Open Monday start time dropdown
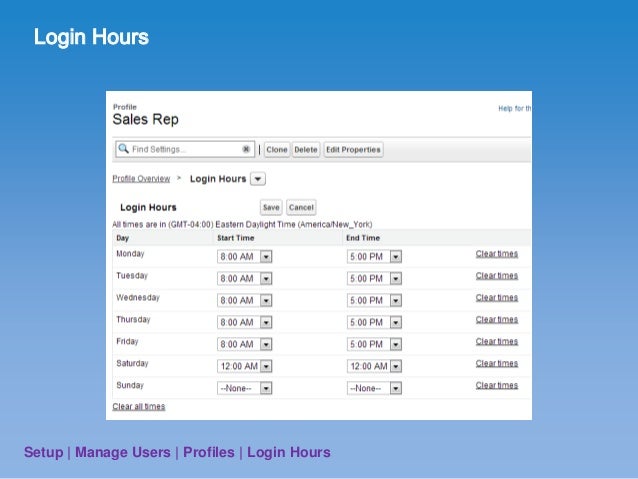The image size is (638, 479). [x=245, y=257]
